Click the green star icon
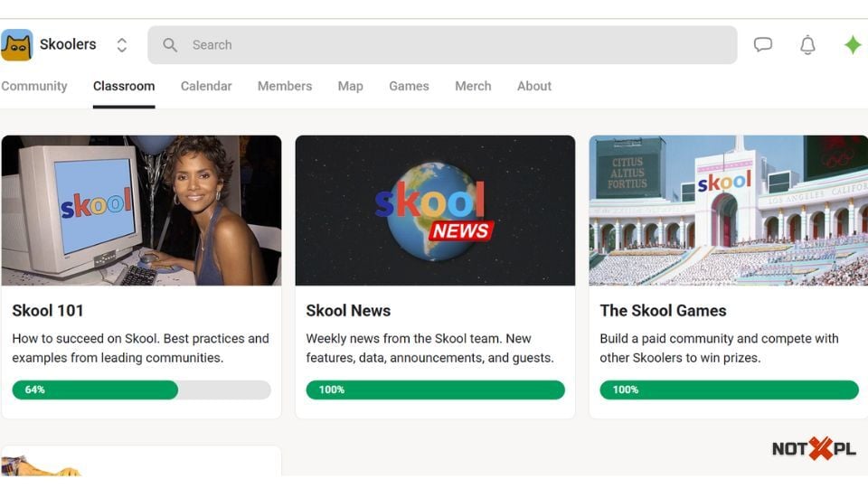 pyautogui.click(x=853, y=45)
